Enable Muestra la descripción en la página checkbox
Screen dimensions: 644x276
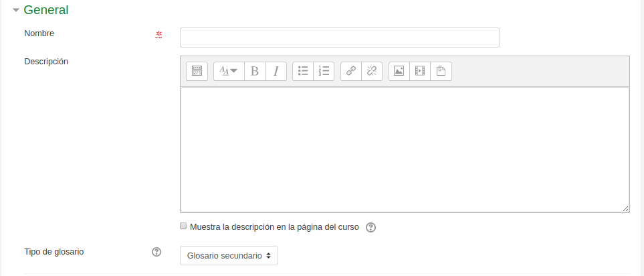click(x=183, y=226)
